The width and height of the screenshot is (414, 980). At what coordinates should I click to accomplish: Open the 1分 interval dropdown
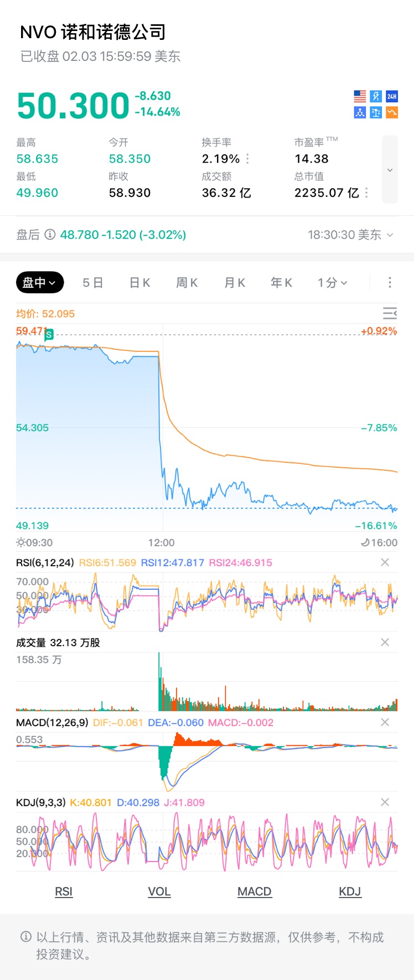coord(332,283)
